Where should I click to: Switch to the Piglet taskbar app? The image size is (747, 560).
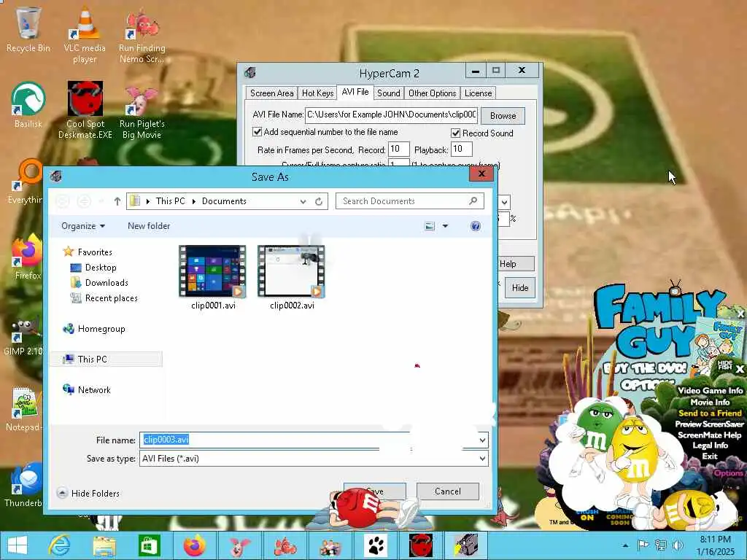pyautogui.click(x=239, y=545)
